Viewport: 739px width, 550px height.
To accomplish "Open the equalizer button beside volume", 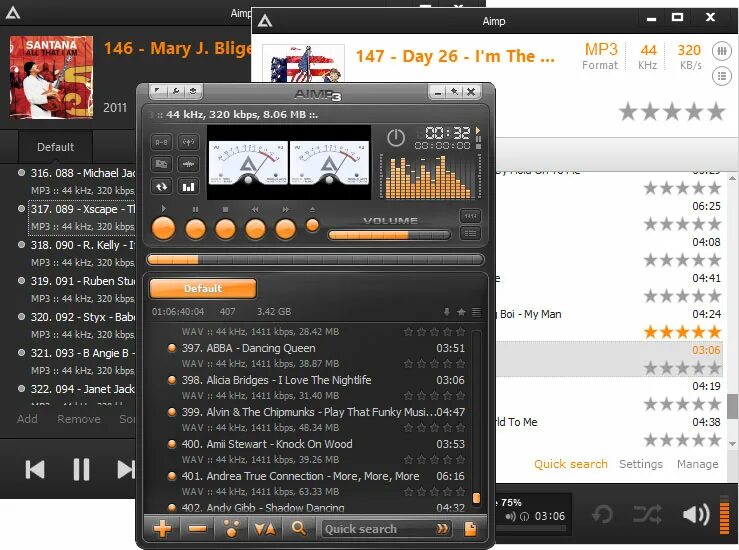I will [x=470, y=216].
